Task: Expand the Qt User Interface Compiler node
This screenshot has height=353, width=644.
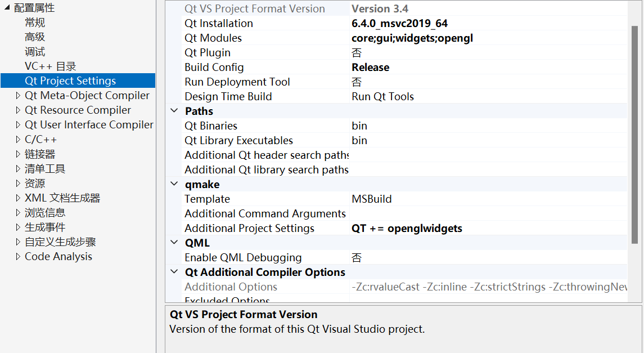Action: (17, 124)
